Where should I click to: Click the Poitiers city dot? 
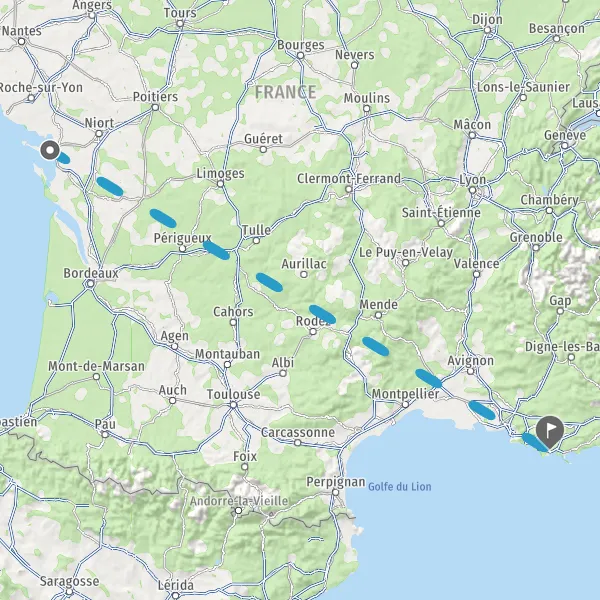[x=155, y=107]
